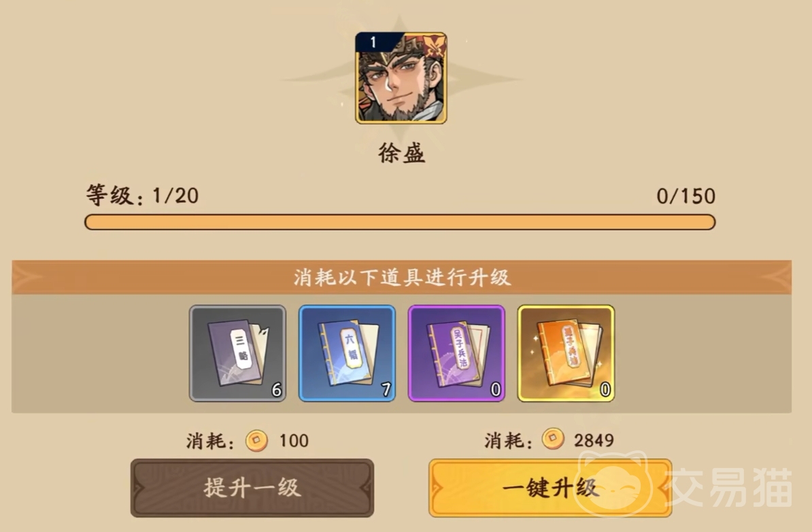Screen dimensions: 812x532
Task: Click the 0/150 experience counter
Action: [686, 197]
